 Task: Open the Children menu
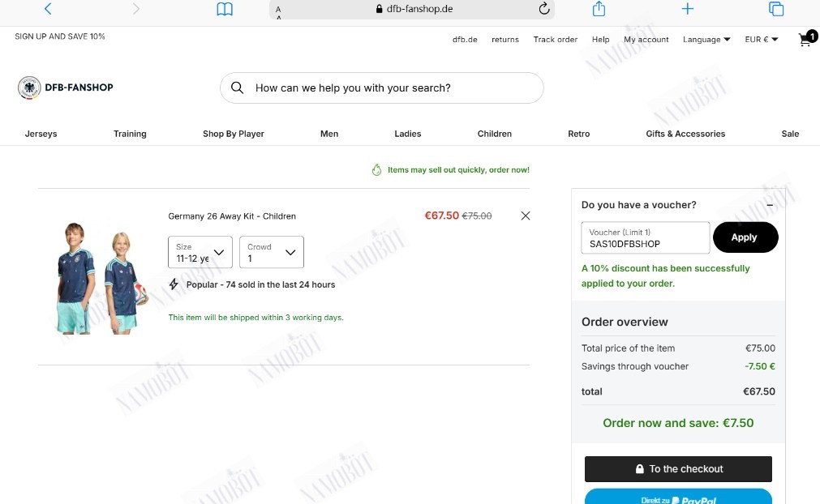tap(494, 134)
